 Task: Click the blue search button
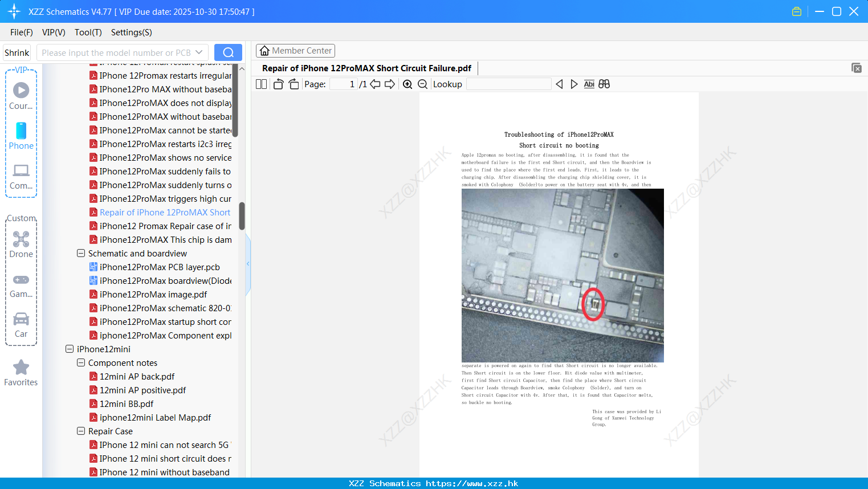click(228, 52)
